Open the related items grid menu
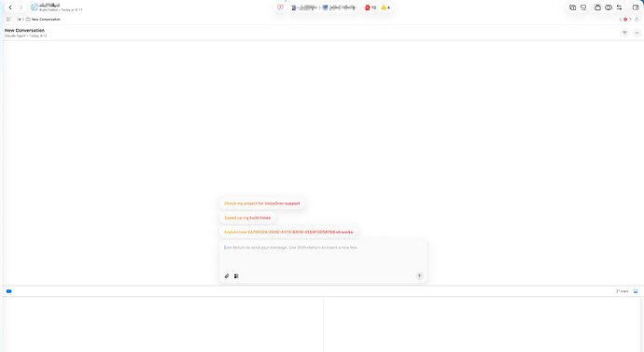This screenshot has height=352, width=644. 8,20
